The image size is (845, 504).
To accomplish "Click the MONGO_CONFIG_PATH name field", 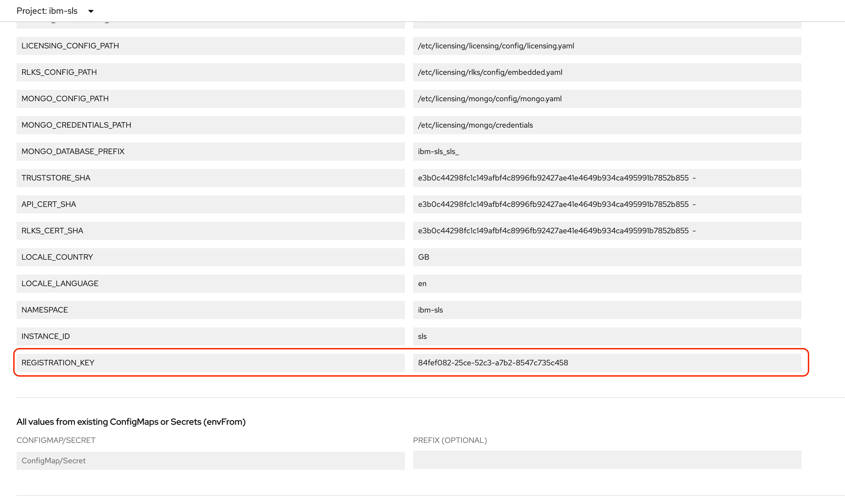I will pos(210,99).
